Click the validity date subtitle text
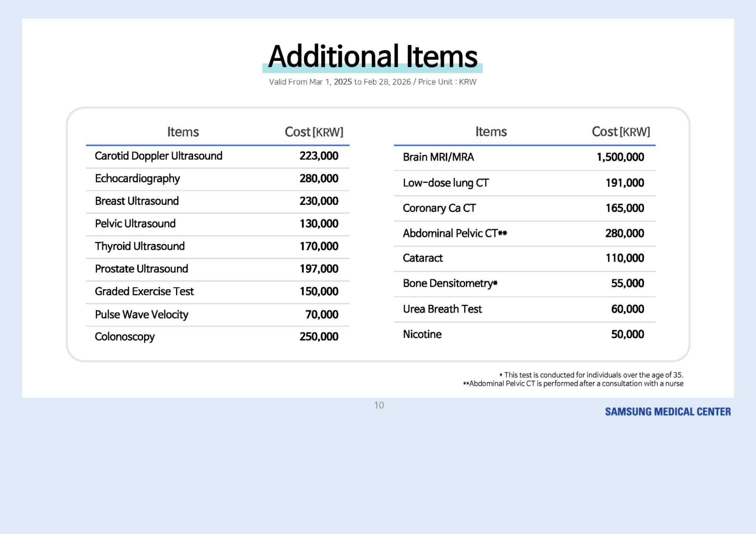The image size is (756, 534). pos(372,82)
